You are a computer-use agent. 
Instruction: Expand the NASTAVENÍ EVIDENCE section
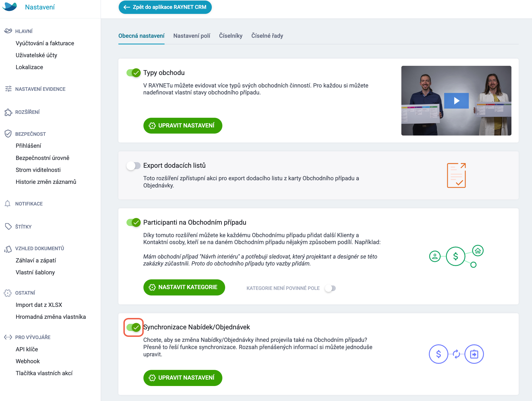point(40,89)
